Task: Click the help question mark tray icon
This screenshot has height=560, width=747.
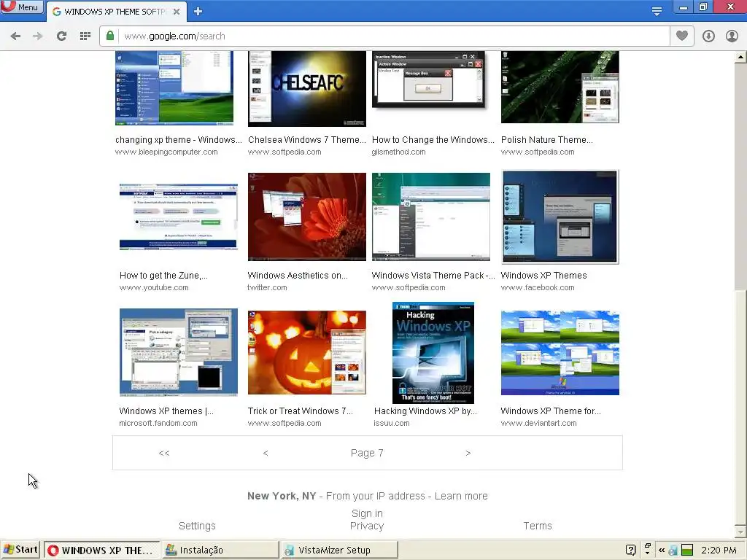Action: pos(631,551)
